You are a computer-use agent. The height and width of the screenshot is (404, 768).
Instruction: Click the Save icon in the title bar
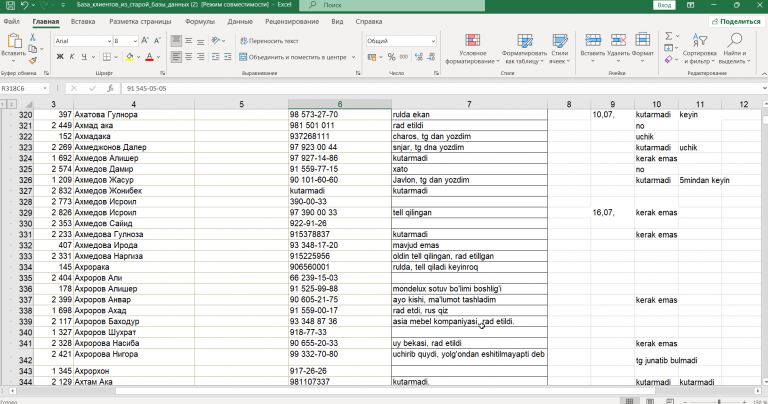pos(10,5)
